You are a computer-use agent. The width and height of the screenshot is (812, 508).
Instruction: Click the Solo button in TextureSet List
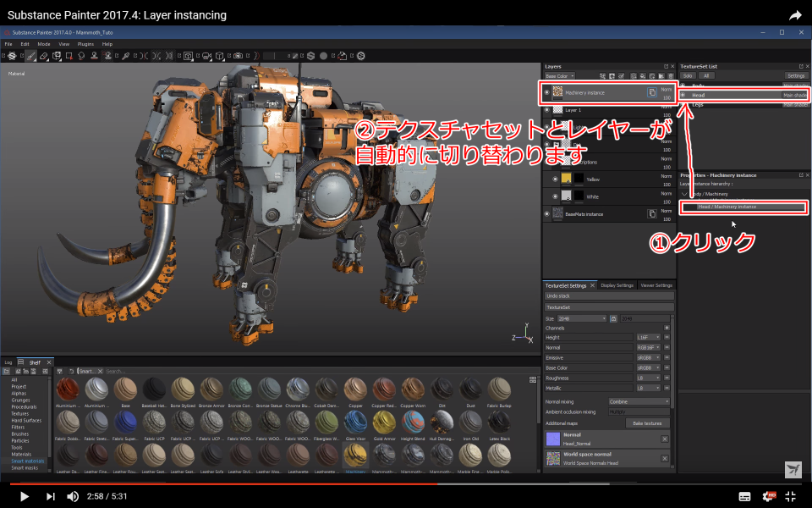pos(688,75)
